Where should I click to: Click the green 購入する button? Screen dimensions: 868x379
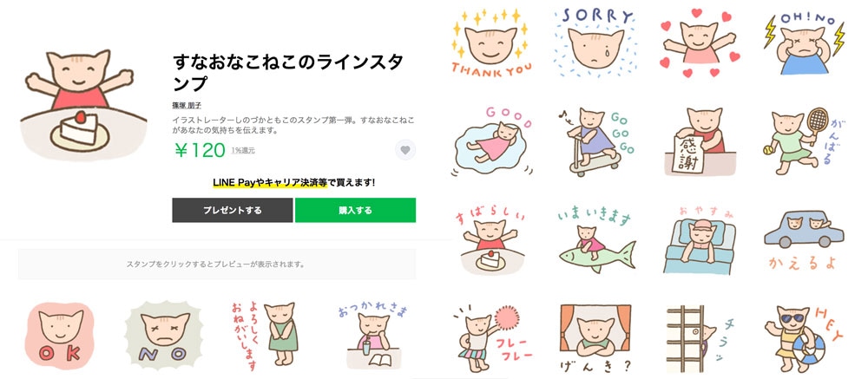(355, 210)
